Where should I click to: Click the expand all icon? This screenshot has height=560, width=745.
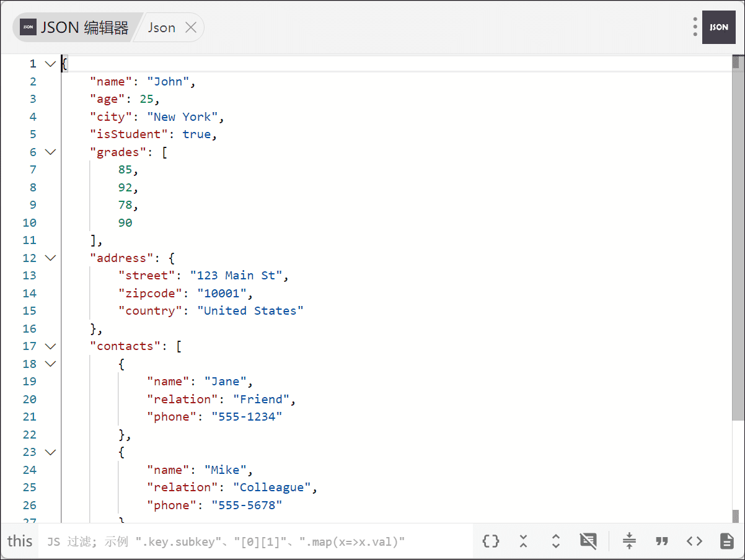click(555, 541)
